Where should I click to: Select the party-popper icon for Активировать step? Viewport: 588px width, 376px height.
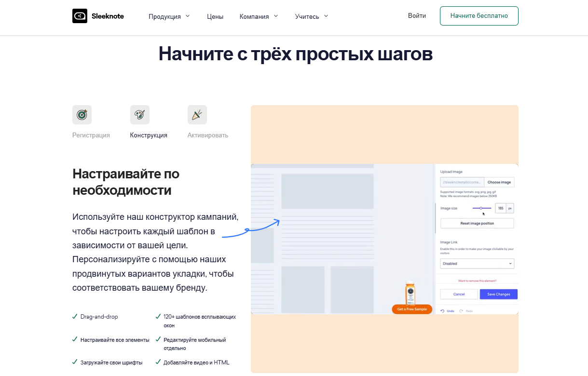point(197,114)
